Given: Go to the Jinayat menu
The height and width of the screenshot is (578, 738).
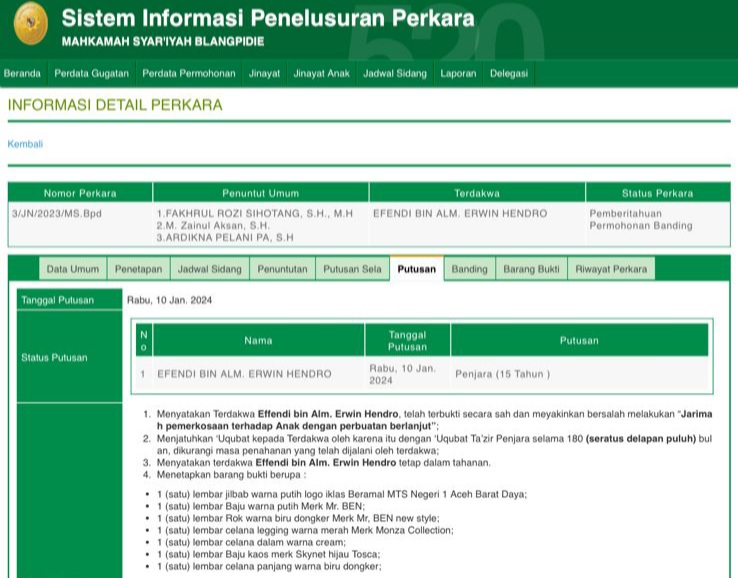Looking at the screenshot, I should click(264, 74).
